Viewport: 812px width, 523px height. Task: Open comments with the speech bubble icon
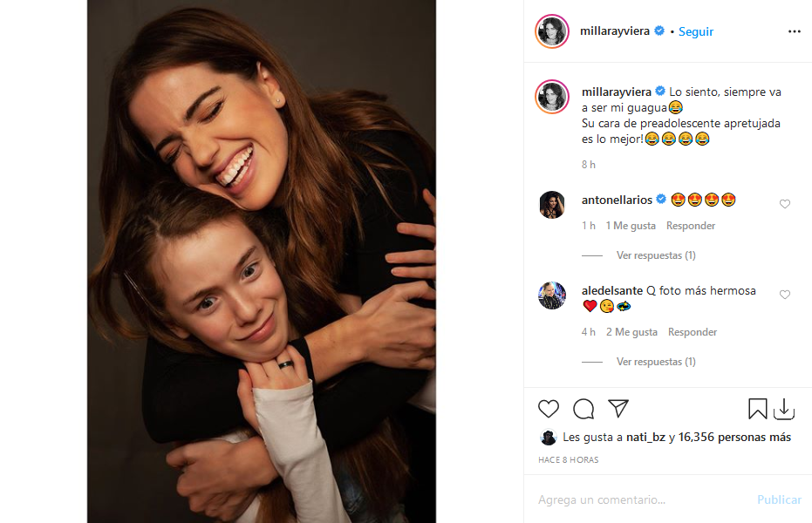pos(583,409)
